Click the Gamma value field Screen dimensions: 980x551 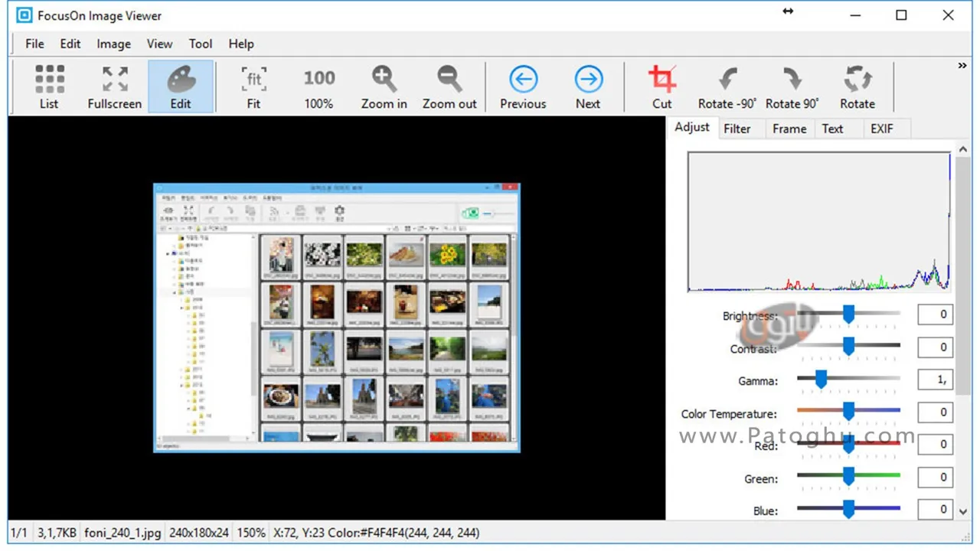[x=935, y=380]
